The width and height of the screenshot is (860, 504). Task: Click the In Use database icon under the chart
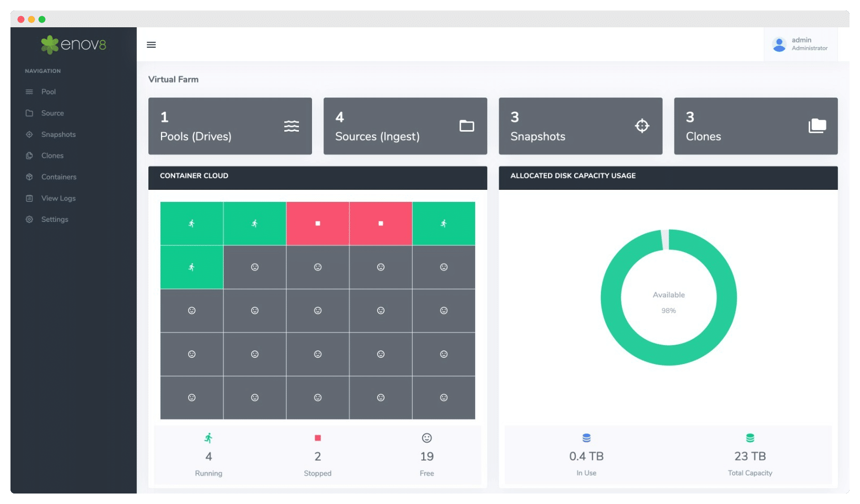pyautogui.click(x=586, y=438)
